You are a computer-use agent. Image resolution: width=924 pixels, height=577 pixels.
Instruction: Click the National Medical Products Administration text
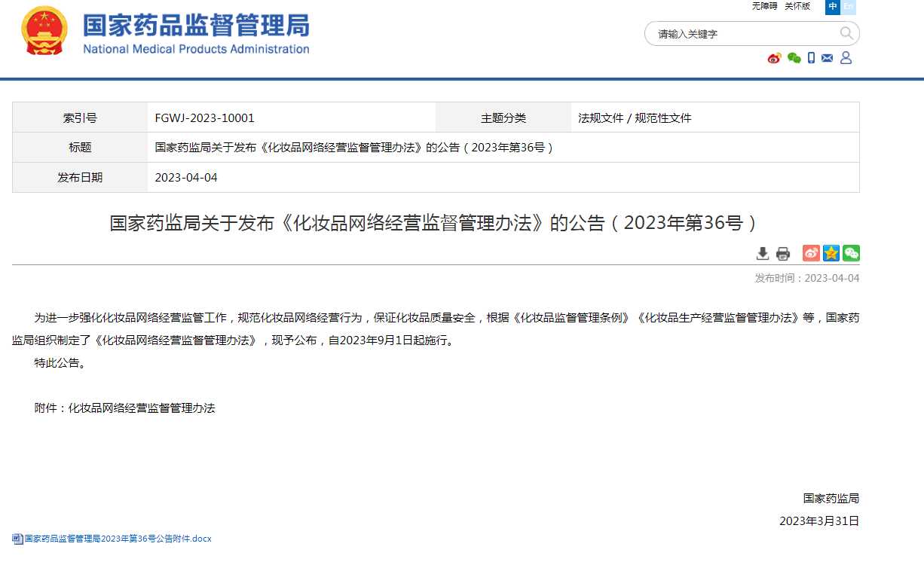click(196, 49)
